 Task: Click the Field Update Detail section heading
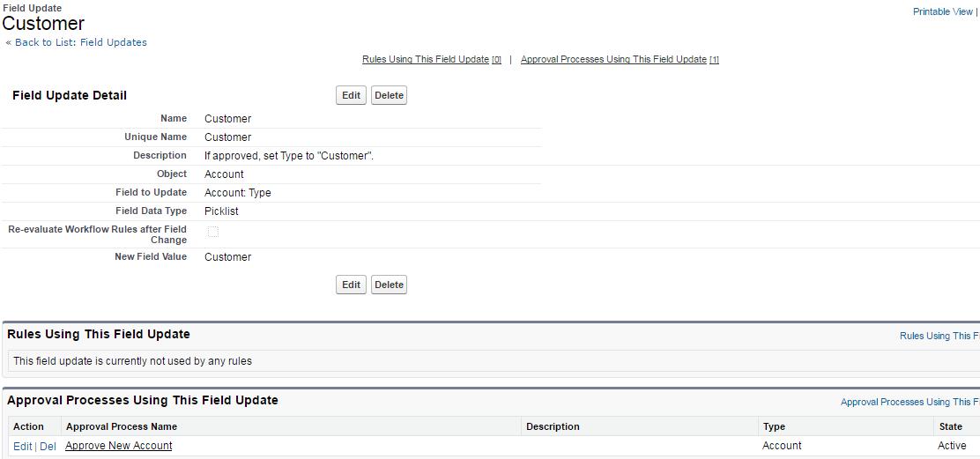(70, 95)
